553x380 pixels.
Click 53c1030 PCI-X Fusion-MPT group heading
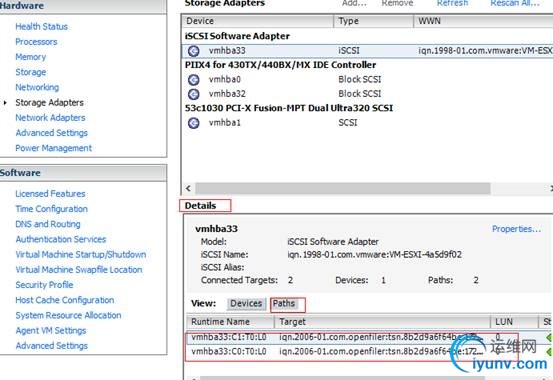289,108
